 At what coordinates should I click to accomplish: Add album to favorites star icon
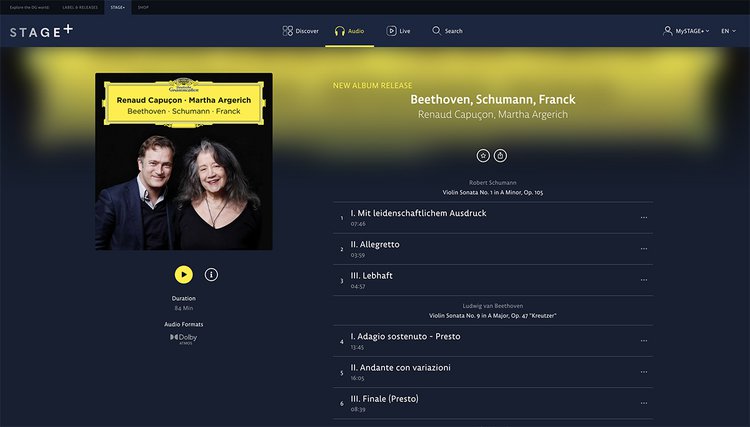[483, 155]
